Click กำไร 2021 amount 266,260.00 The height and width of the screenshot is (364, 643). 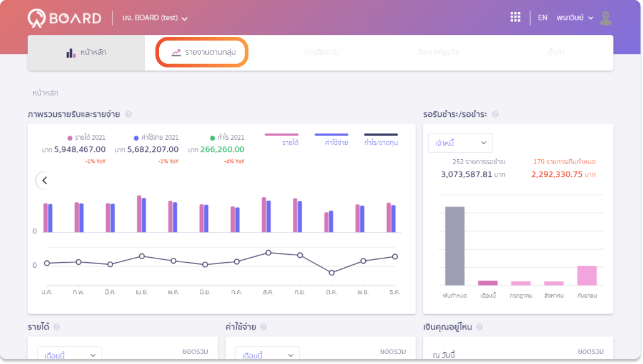tap(222, 150)
